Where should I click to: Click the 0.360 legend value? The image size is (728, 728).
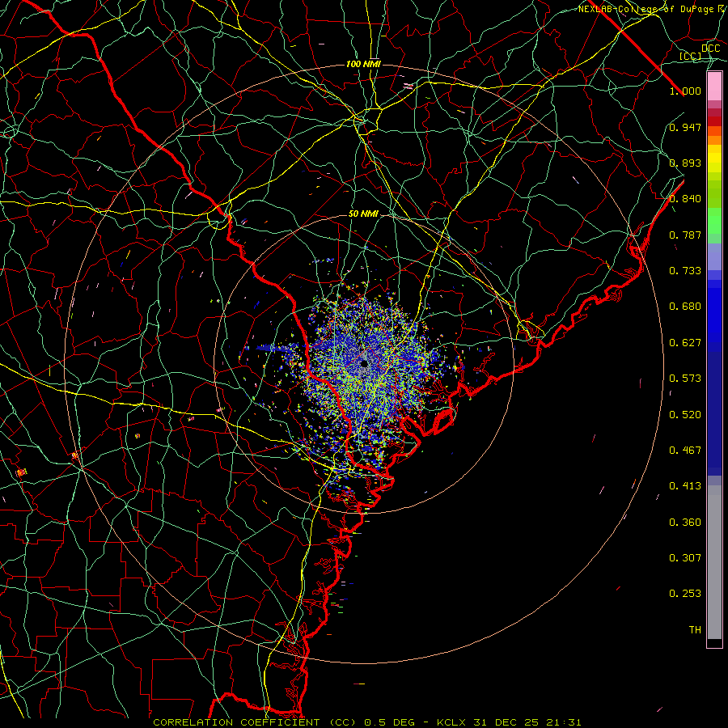click(x=685, y=523)
